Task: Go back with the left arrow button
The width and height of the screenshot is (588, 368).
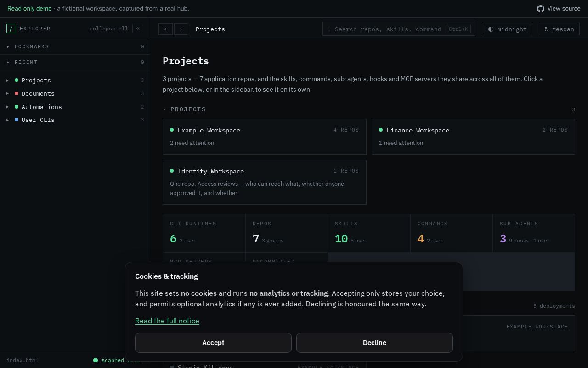Action: [x=165, y=29]
